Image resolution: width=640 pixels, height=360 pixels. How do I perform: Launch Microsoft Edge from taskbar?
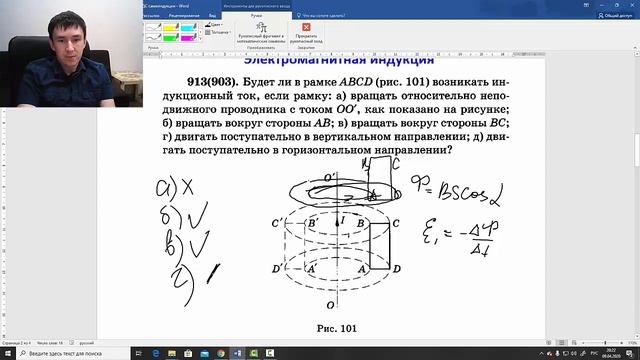tap(156, 353)
